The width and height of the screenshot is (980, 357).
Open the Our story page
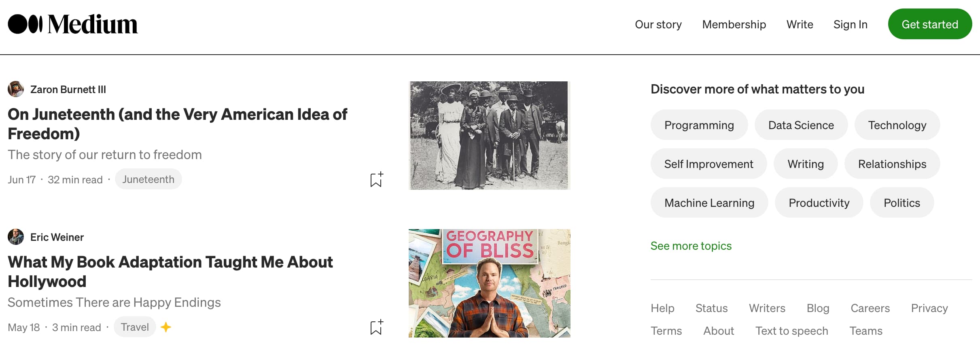pyautogui.click(x=658, y=24)
